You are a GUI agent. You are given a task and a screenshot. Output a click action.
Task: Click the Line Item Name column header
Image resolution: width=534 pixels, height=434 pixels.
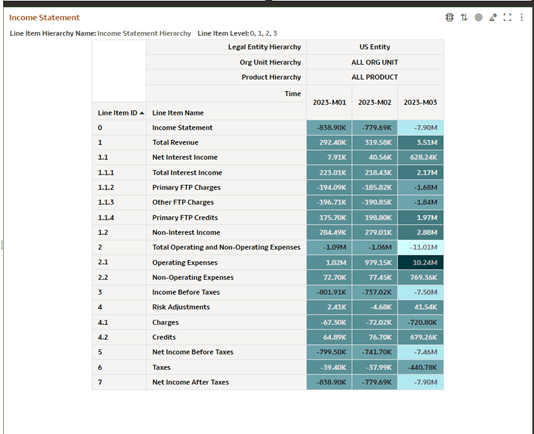tap(178, 113)
